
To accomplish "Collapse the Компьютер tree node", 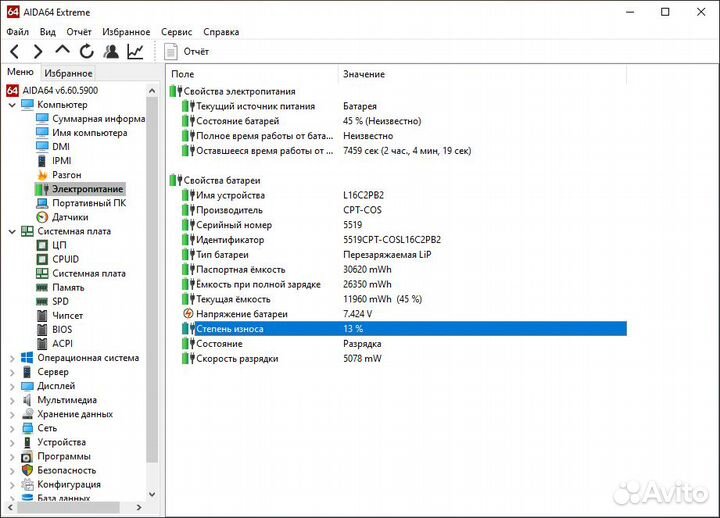I will tap(12, 105).
